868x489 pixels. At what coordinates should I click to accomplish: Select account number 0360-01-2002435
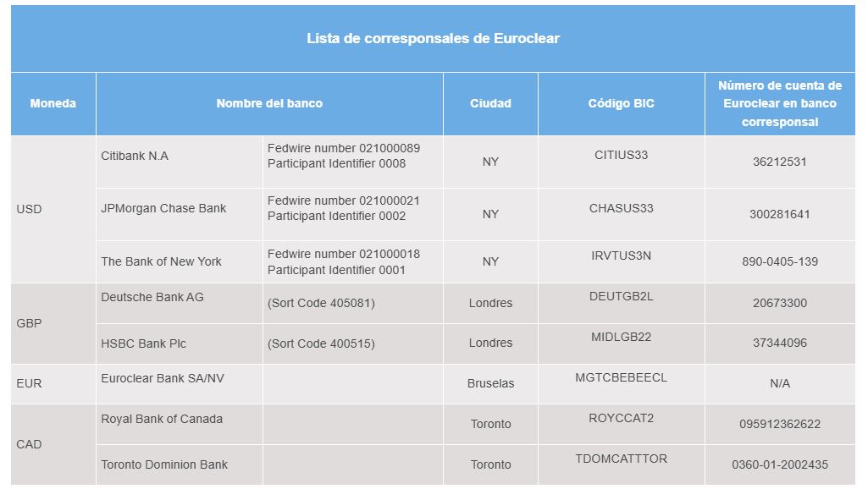point(779,464)
